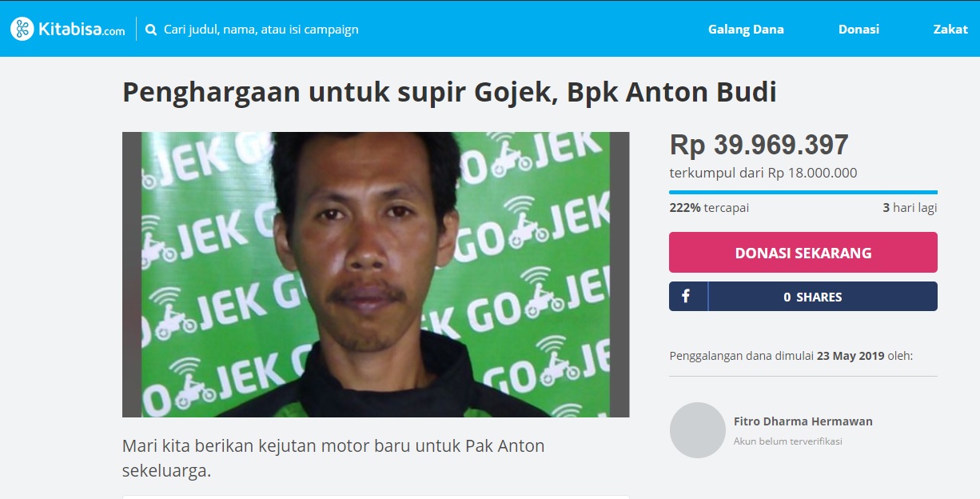Click the "3 hari lagi" remaining days

point(910,208)
